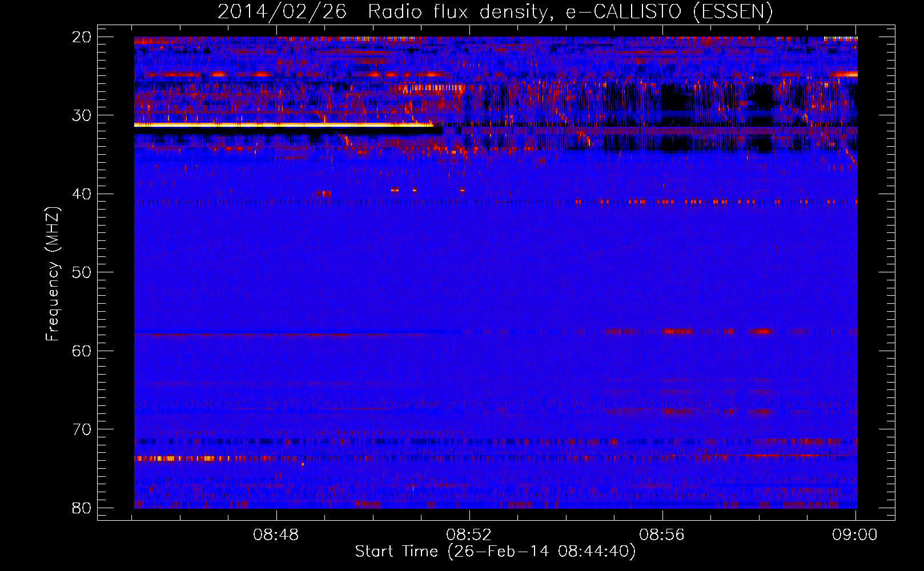Click the 60 frequency tick label
This screenshot has width=924, height=571.
pyautogui.click(x=82, y=351)
